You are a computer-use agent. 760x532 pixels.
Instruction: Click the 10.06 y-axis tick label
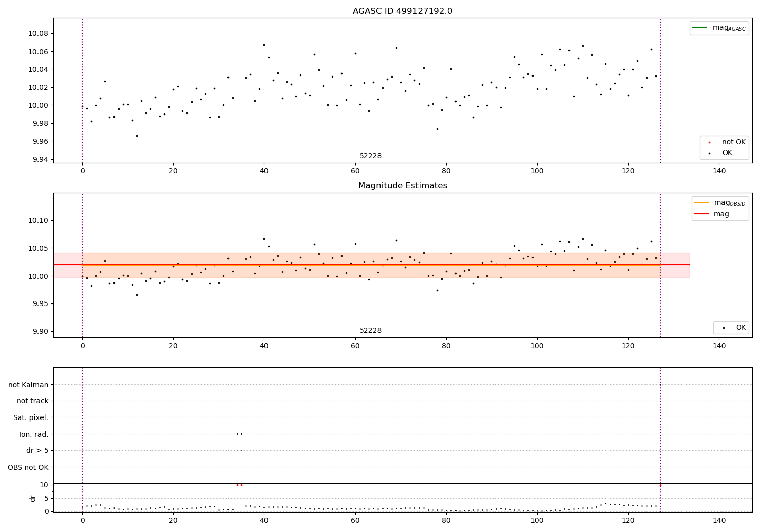(x=39, y=52)
